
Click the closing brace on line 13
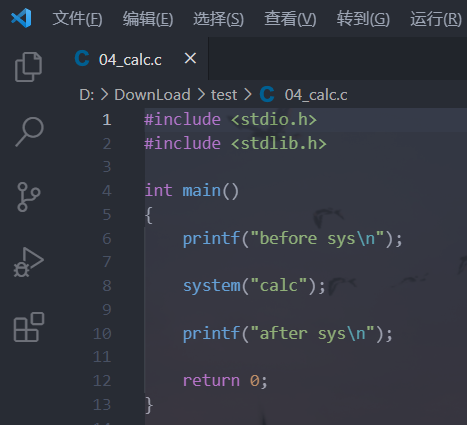[x=149, y=405]
